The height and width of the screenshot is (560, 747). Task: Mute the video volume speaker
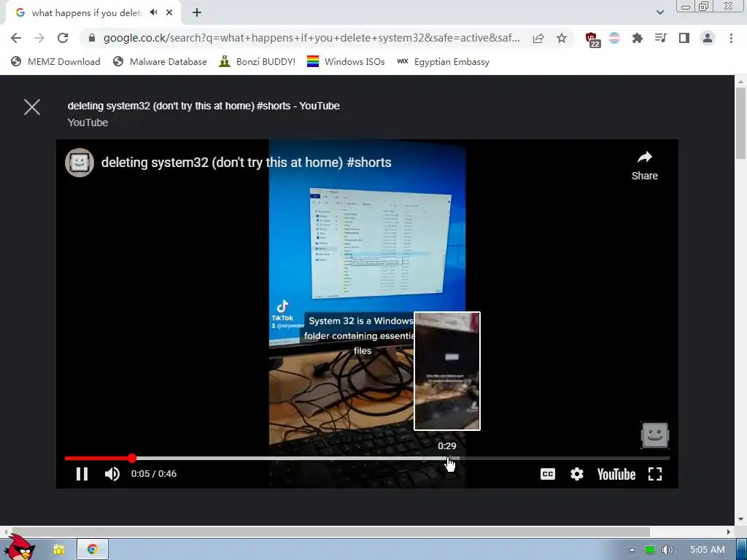tap(112, 474)
